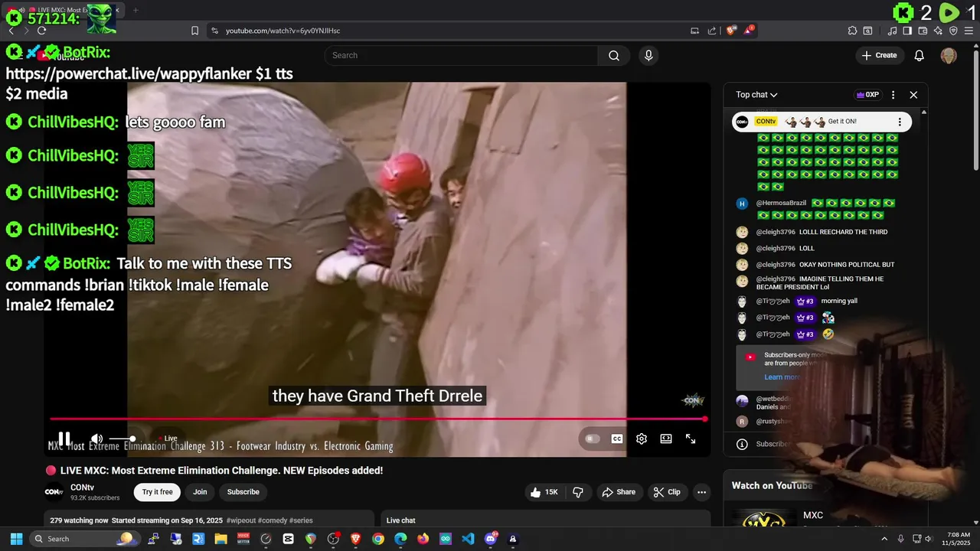Reload the page
980x551 pixels.
click(x=41, y=31)
